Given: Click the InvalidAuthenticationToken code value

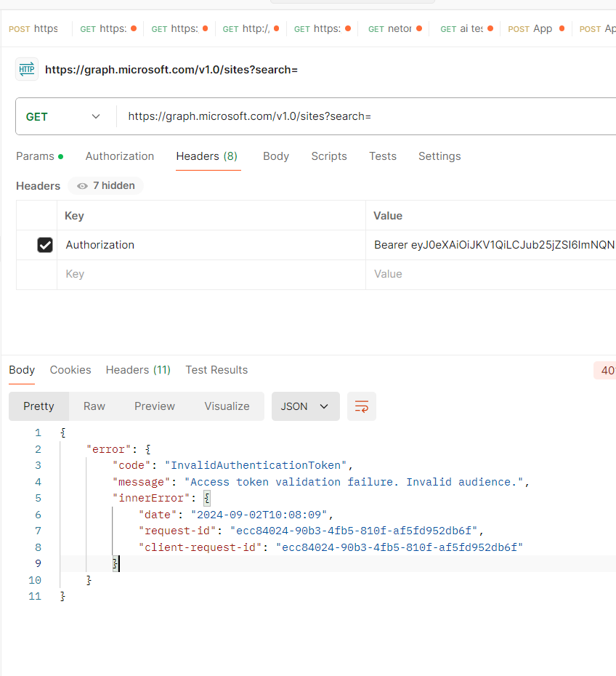Looking at the screenshot, I should [256, 466].
